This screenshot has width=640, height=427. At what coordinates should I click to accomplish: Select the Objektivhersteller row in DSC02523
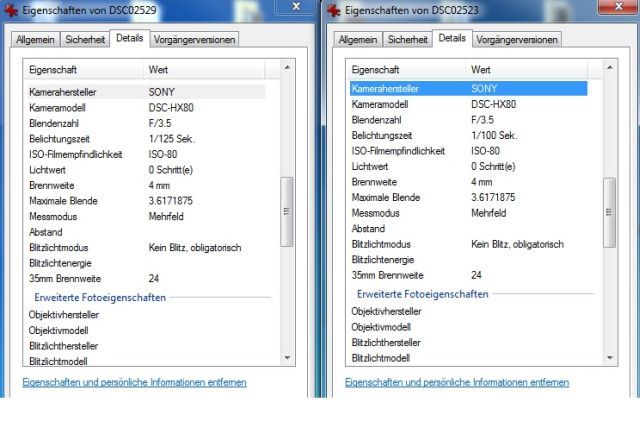tap(469, 311)
